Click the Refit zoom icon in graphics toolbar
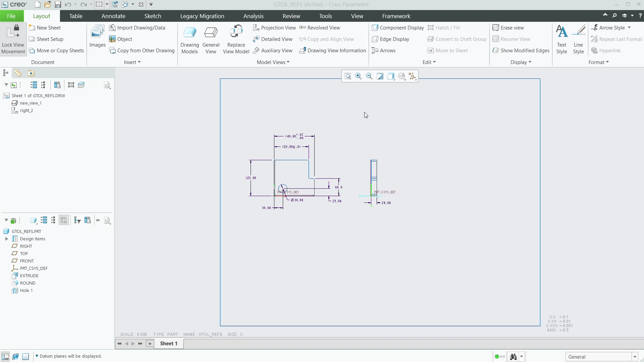This screenshot has height=362, width=644. (x=348, y=76)
